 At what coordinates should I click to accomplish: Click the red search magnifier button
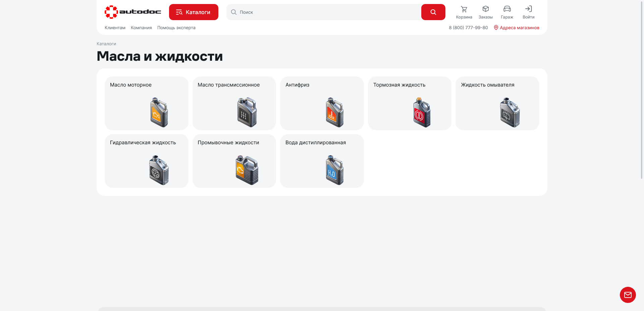point(433,12)
